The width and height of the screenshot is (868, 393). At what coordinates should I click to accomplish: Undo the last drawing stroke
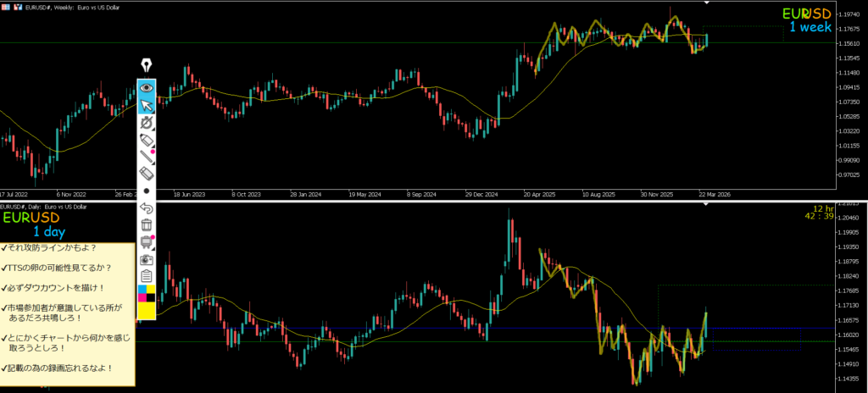pyautogui.click(x=147, y=208)
